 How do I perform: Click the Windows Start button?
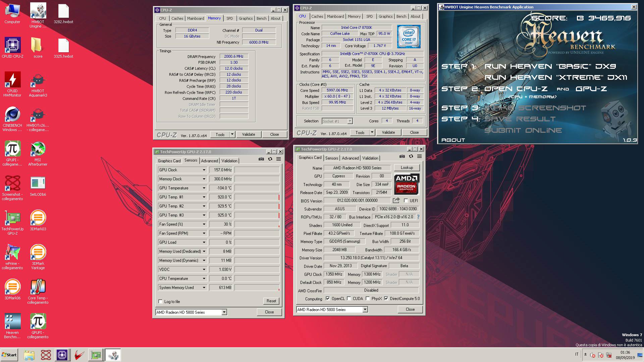pyautogui.click(x=9, y=355)
